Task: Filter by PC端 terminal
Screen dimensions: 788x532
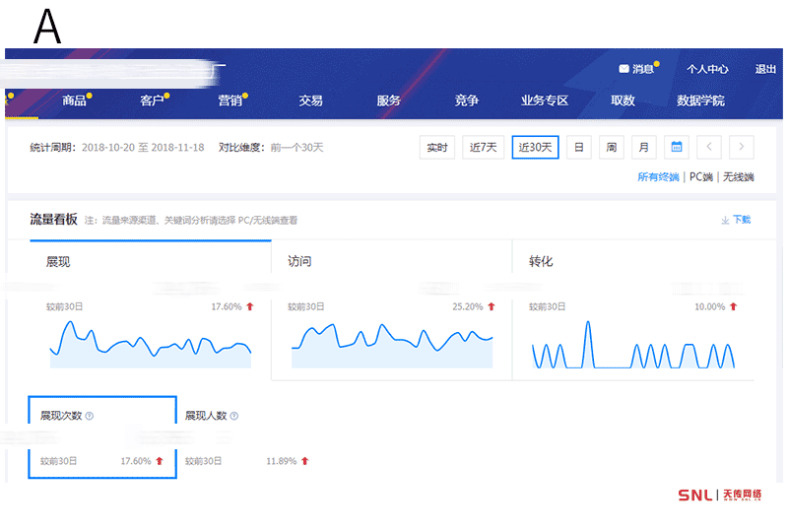Action: click(700, 177)
